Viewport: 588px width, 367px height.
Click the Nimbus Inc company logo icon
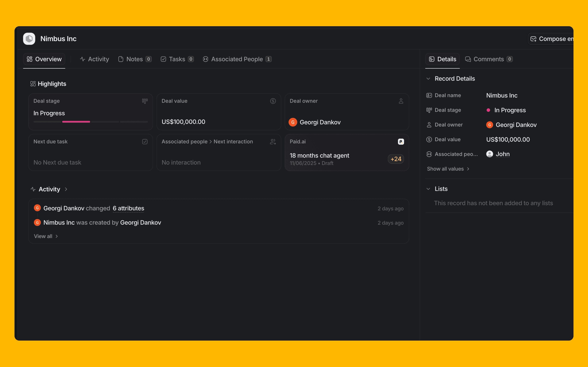click(29, 39)
